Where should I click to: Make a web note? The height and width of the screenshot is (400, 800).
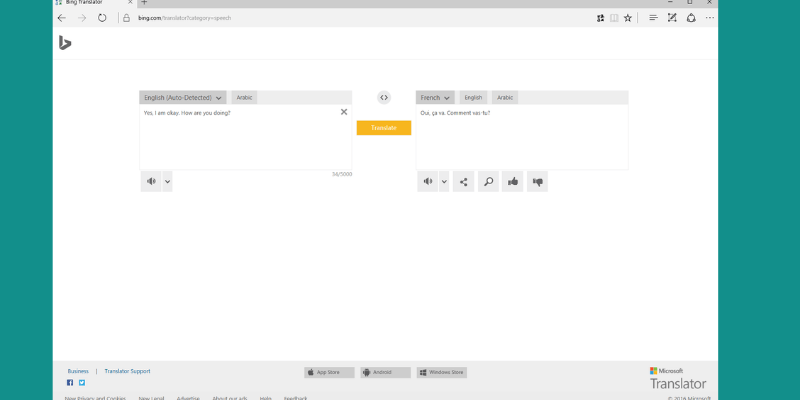tap(672, 18)
